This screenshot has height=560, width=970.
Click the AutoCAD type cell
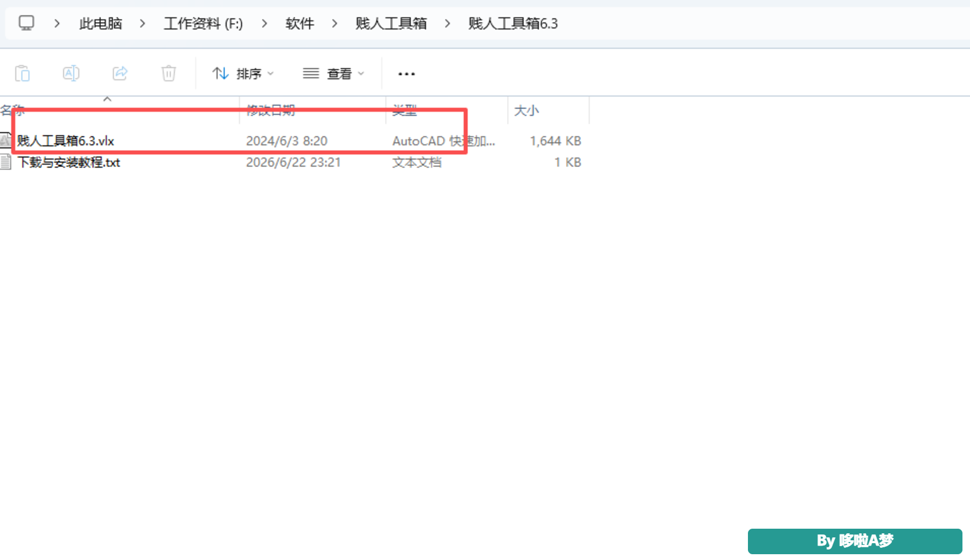coord(444,141)
